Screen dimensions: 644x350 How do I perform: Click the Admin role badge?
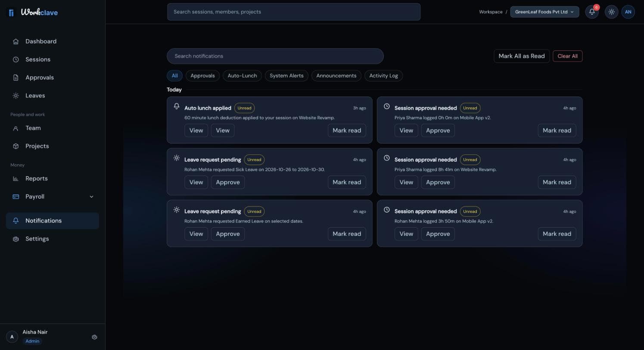click(x=32, y=341)
